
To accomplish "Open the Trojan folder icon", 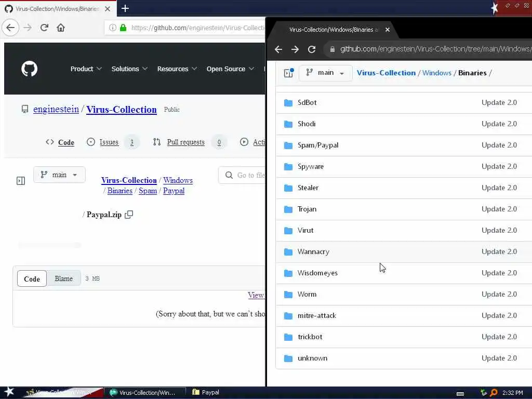I will click(x=288, y=210).
